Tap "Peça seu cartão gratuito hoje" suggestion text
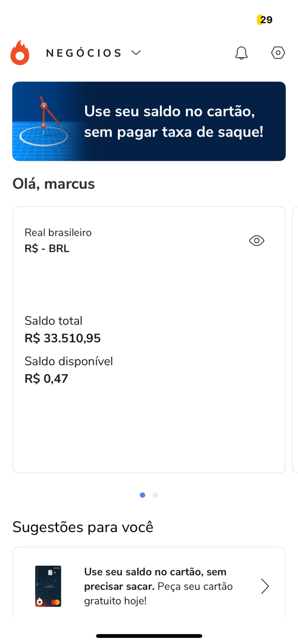This screenshot has width=298, height=644. tap(158, 586)
